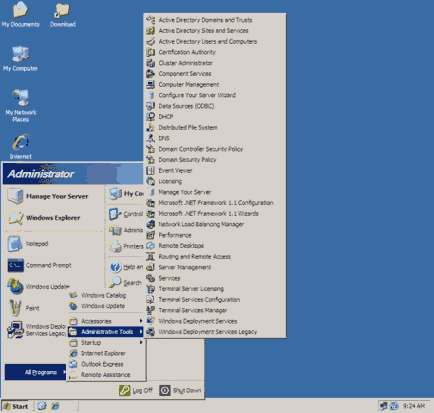This screenshot has height=413, width=434.
Task: Click Active Directory Sites and Services icon
Action: tap(151, 31)
